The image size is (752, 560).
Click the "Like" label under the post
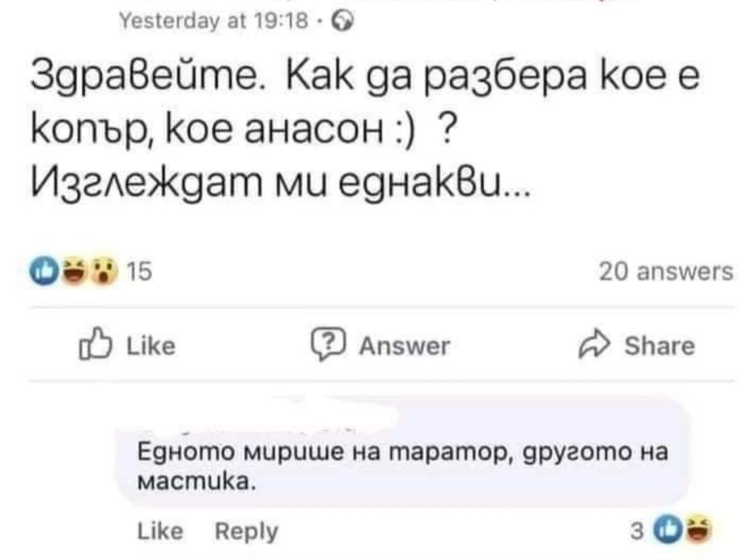pos(151,346)
